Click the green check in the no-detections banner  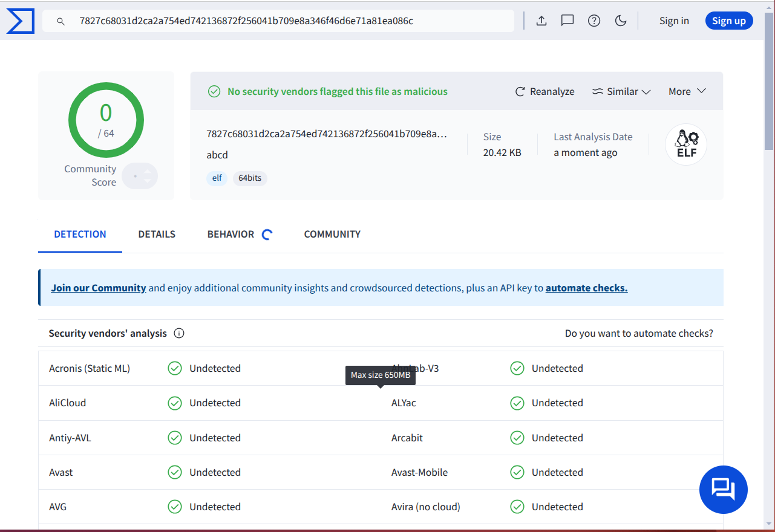pos(214,91)
